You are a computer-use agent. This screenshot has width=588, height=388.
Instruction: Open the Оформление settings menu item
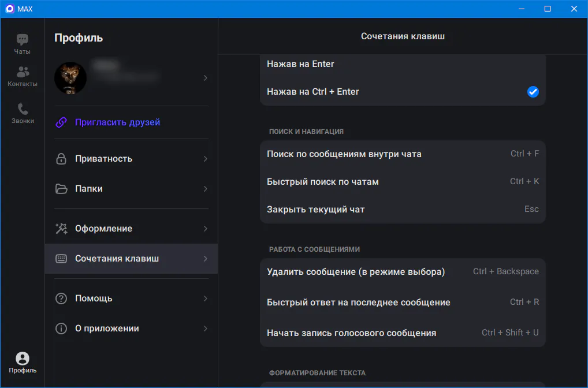coord(103,229)
